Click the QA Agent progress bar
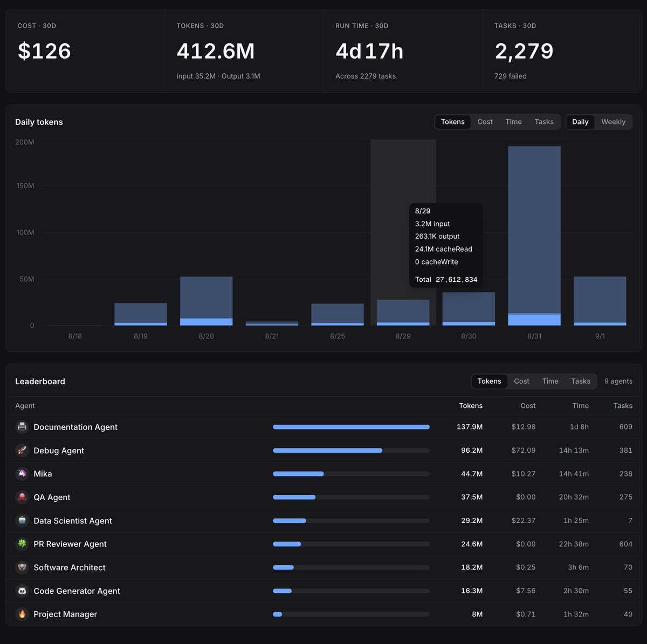The height and width of the screenshot is (644, 647). click(351, 497)
